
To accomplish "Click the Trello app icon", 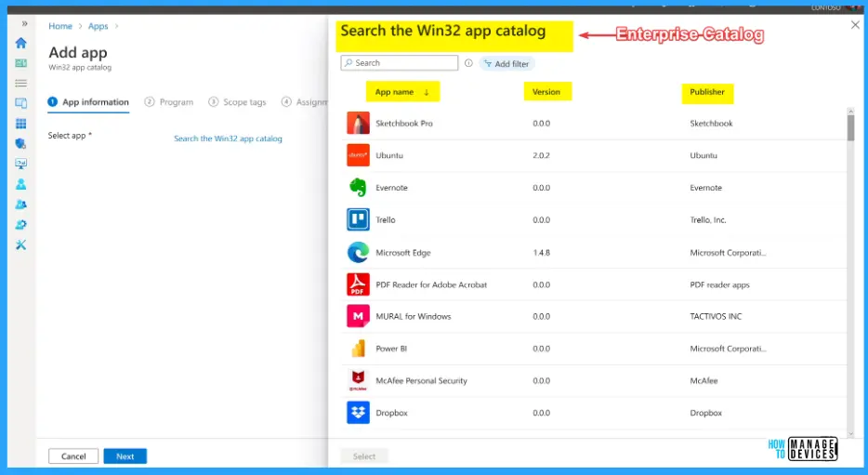I will (x=358, y=219).
